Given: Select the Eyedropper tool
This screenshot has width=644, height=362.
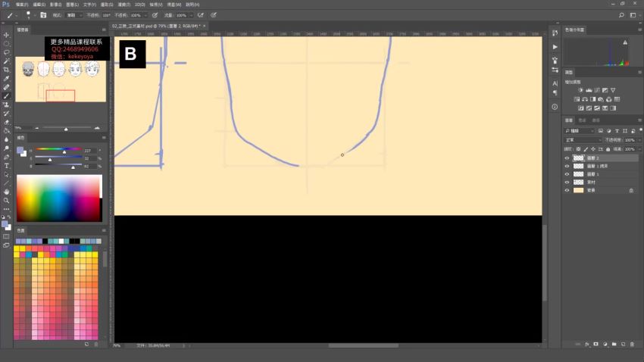Looking at the screenshot, I should tap(7, 78).
